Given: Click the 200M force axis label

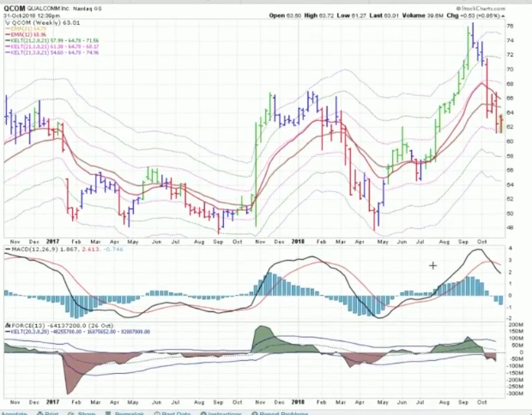Looking at the screenshot, I should (x=515, y=324).
